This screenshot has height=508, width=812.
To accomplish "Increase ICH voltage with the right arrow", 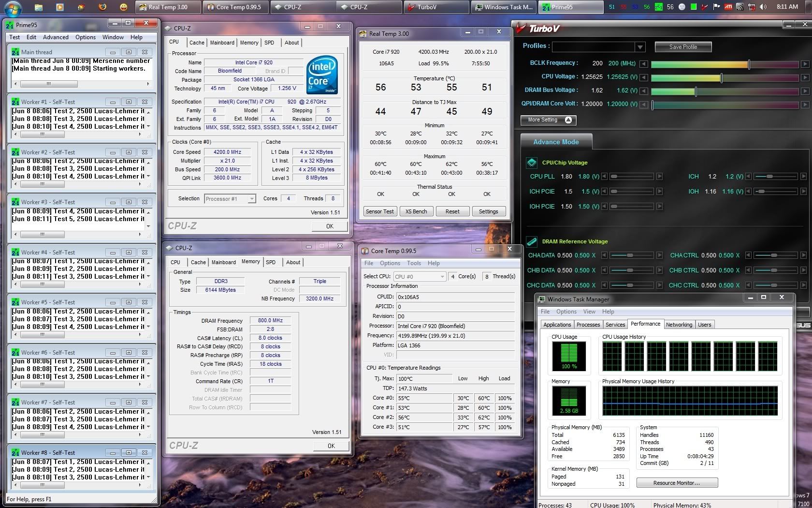I will click(x=803, y=177).
